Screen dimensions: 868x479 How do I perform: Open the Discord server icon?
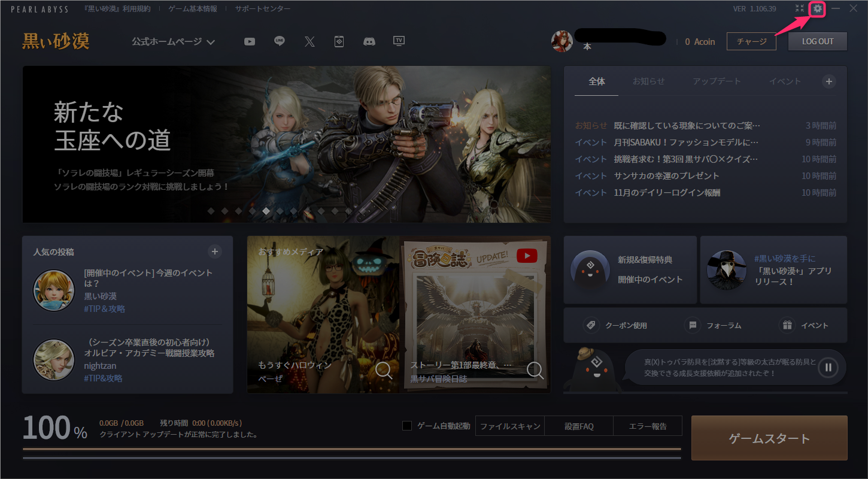[369, 41]
